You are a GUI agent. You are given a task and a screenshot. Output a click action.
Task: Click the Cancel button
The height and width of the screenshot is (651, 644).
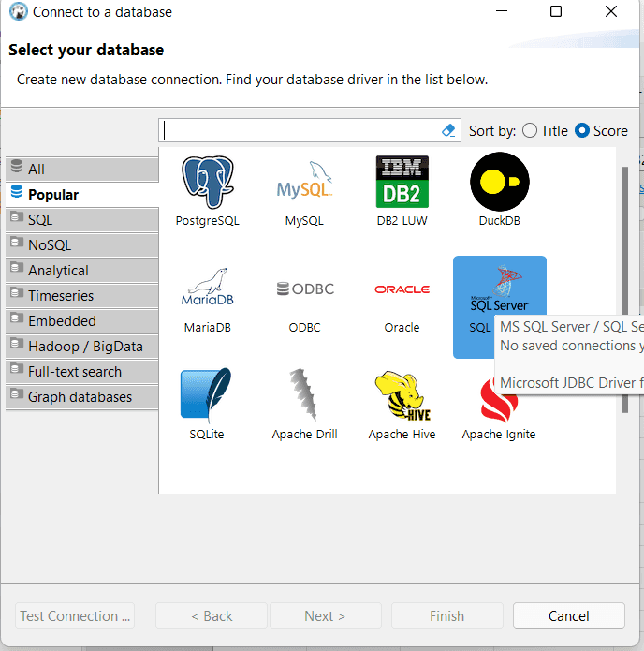coord(569,615)
